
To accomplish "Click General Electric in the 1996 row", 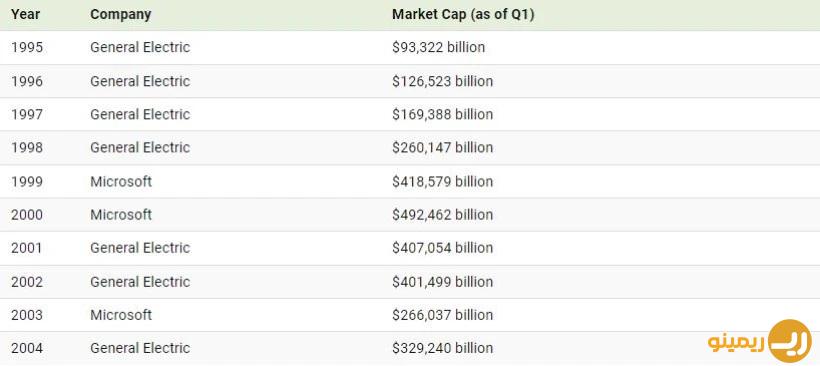I will point(140,81).
